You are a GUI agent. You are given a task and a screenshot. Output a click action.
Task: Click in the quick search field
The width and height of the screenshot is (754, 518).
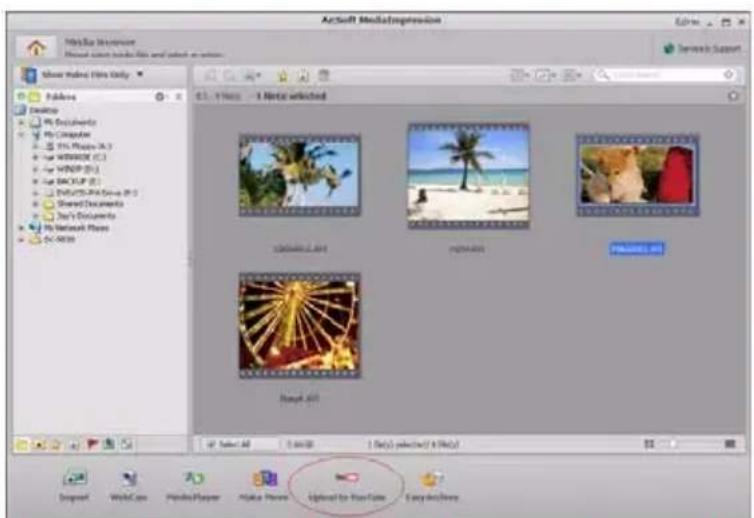(x=666, y=75)
